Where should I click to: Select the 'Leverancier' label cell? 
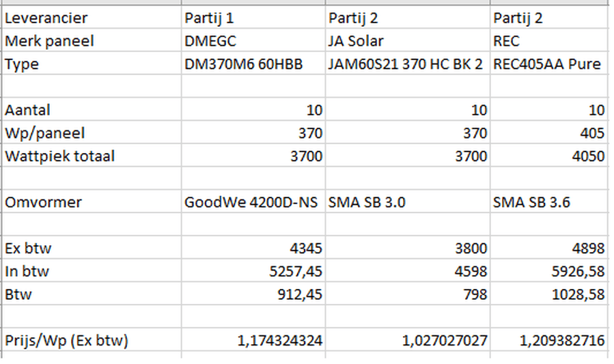[x=92, y=18]
